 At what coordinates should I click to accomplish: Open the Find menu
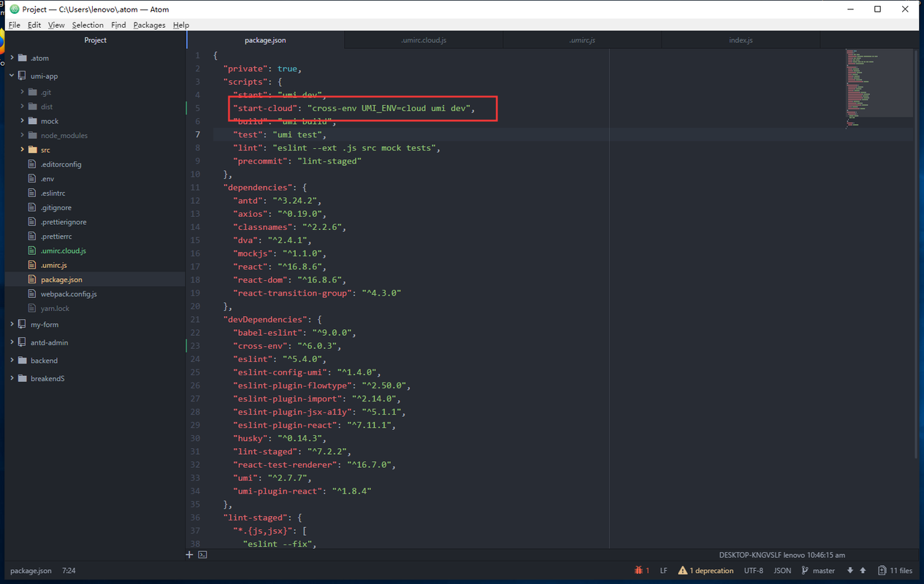(x=118, y=25)
